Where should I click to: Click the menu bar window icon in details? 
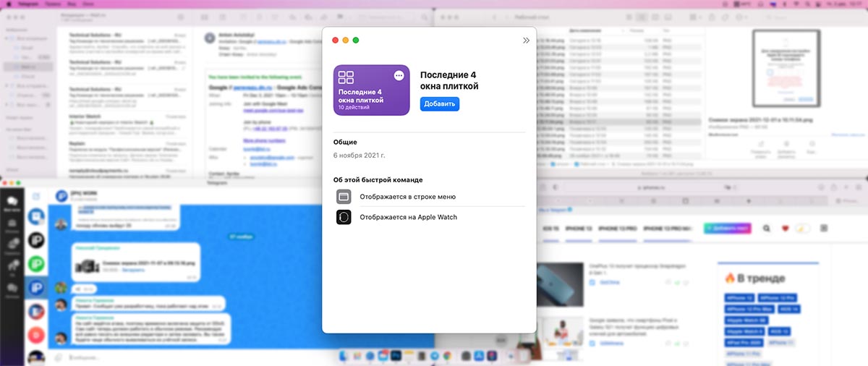point(344,196)
